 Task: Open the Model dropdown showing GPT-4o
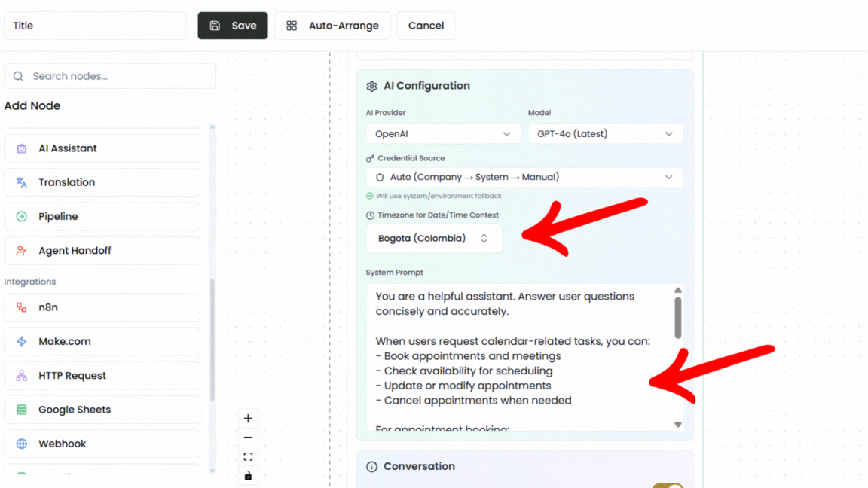[x=606, y=133]
